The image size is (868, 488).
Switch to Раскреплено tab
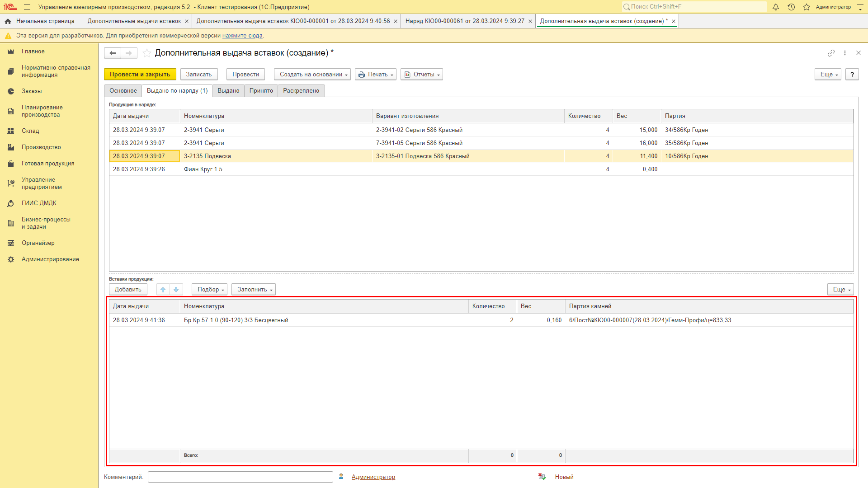[x=301, y=91]
